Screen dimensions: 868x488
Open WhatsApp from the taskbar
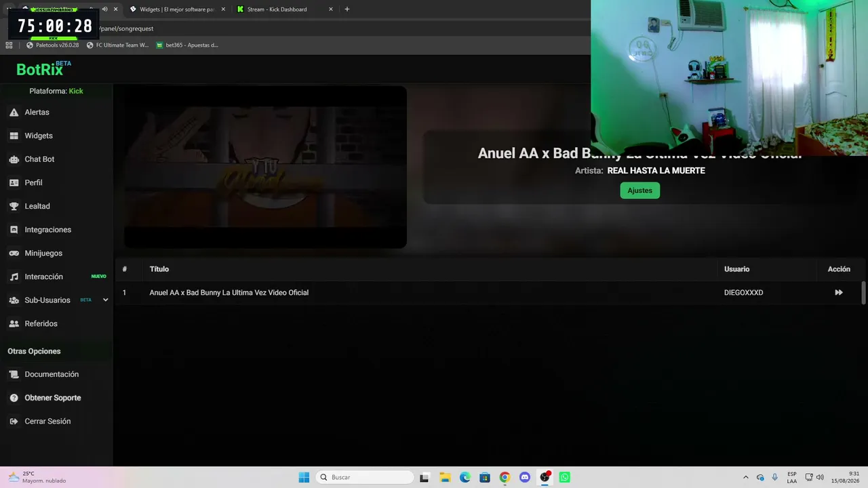(565, 477)
